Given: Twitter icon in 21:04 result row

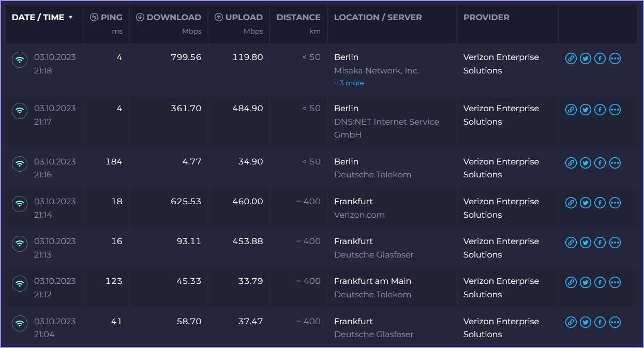Looking at the screenshot, I should (586, 323).
